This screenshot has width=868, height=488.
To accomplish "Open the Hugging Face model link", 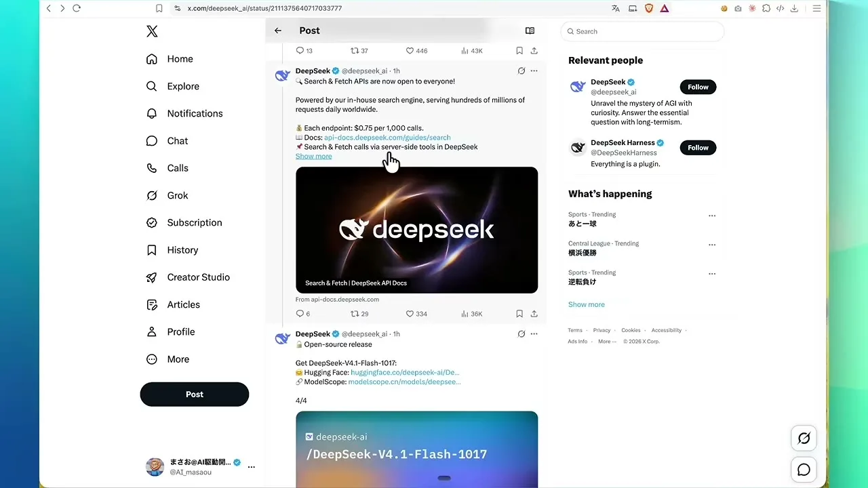I will tap(405, 373).
